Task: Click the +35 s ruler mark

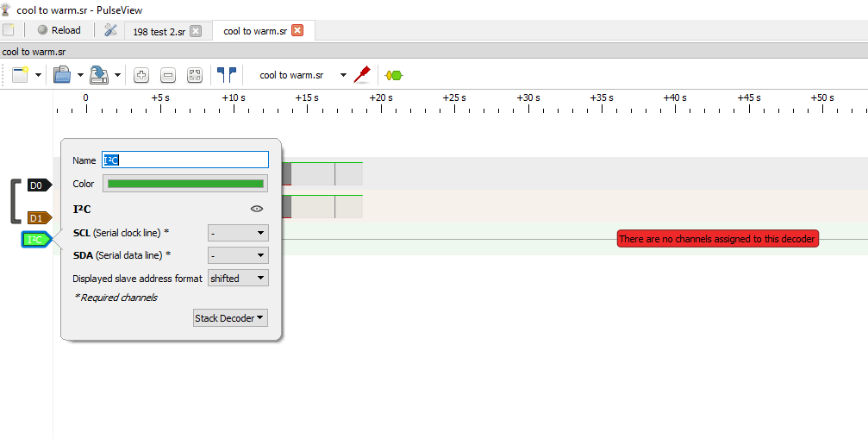Action: (x=602, y=98)
